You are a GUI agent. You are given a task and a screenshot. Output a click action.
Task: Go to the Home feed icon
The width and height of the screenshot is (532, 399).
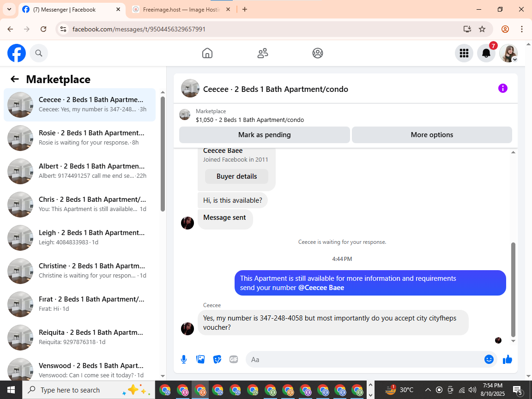tap(207, 53)
